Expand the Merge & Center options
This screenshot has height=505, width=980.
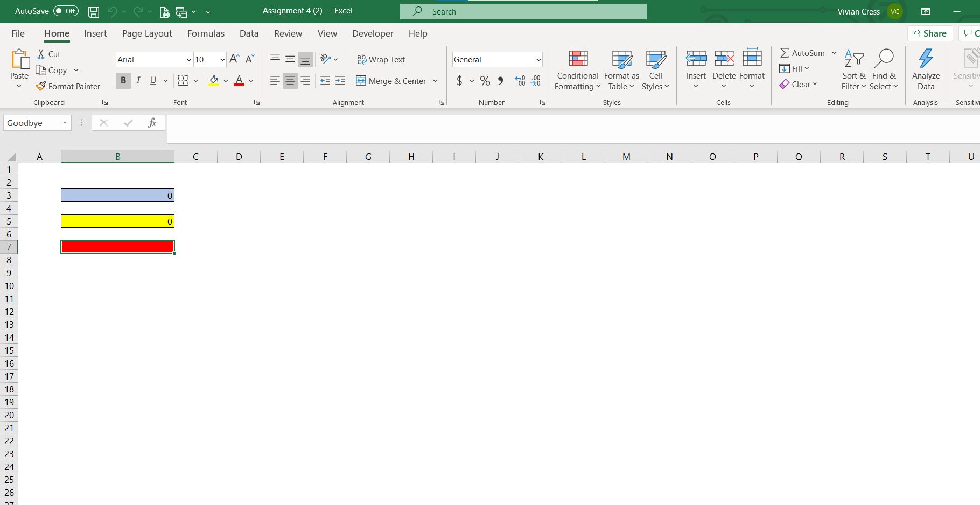436,81
